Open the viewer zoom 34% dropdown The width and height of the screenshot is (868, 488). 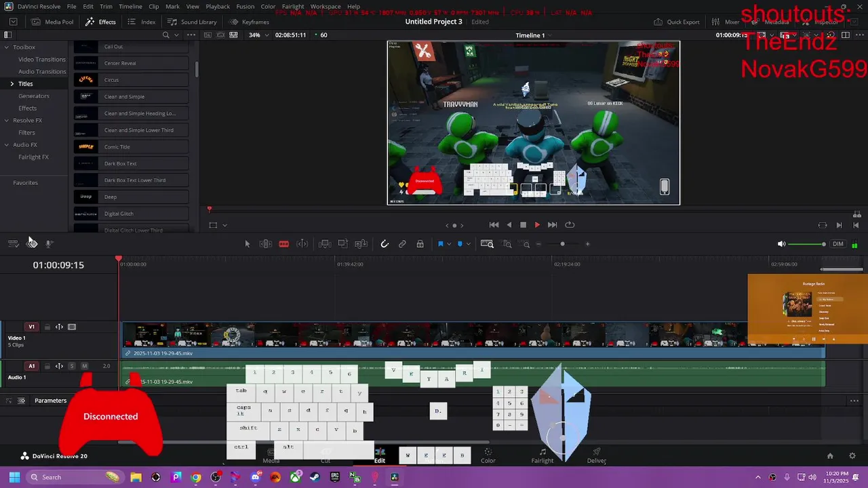coord(258,35)
